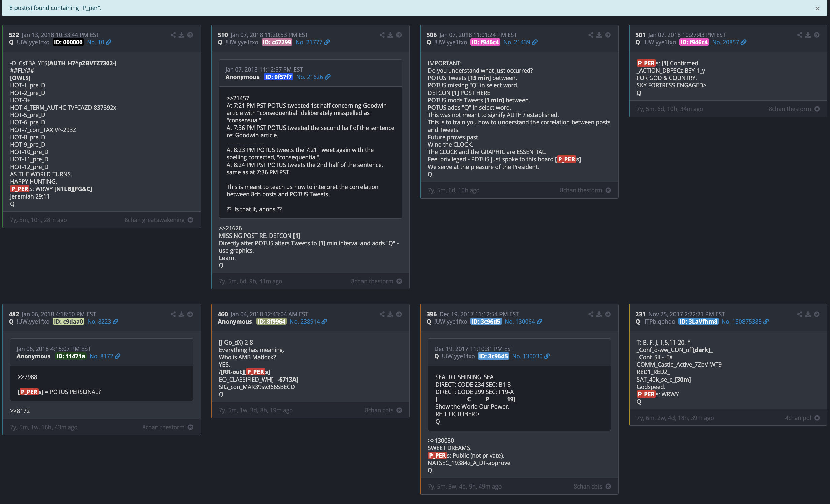Click the 'ID: 3LaVfhm8' badge in post 231
Screen dimensions: 830x504
[x=698, y=322]
